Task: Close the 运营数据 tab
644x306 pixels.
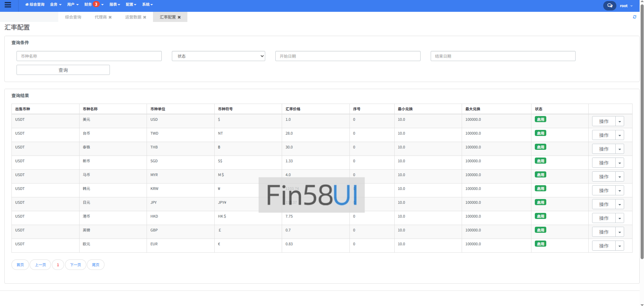Action: pos(145,17)
